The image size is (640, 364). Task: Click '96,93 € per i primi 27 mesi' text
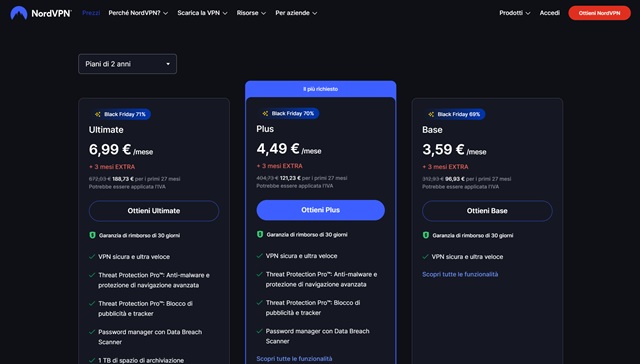pos(478,179)
